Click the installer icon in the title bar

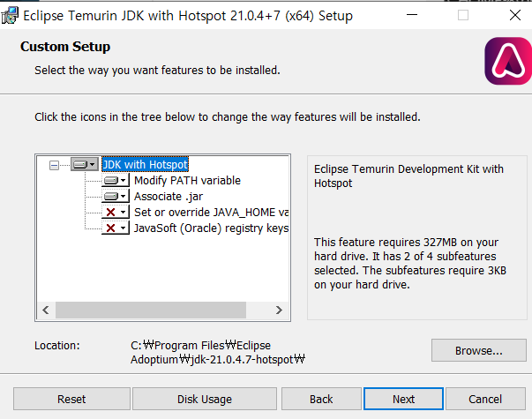[x=10, y=16]
